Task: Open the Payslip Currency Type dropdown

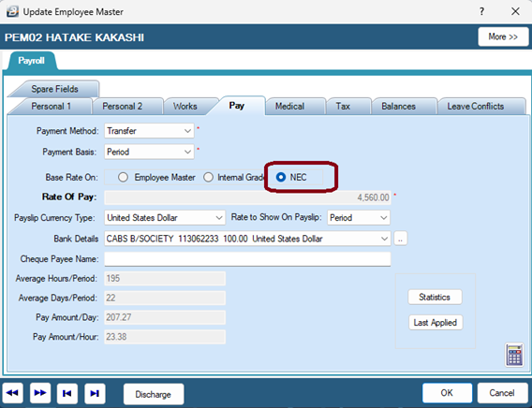Action: (x=219, y=217)
